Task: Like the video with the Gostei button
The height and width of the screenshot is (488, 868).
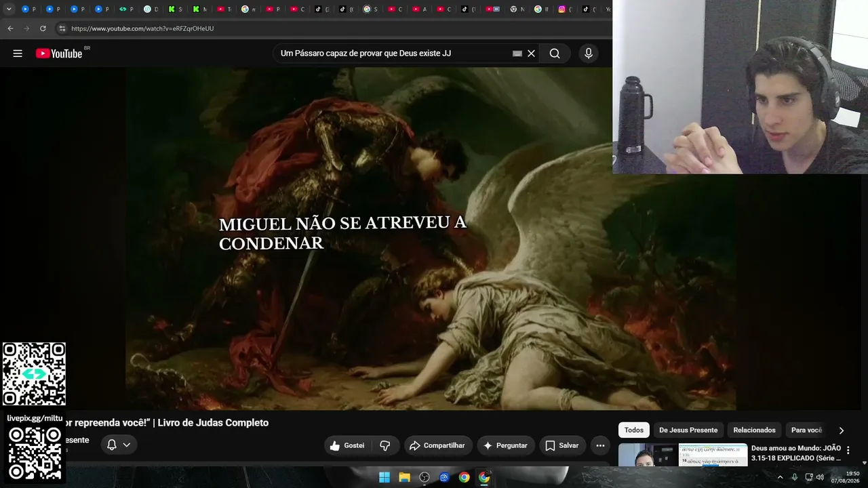Action: (x=347, y=445)
